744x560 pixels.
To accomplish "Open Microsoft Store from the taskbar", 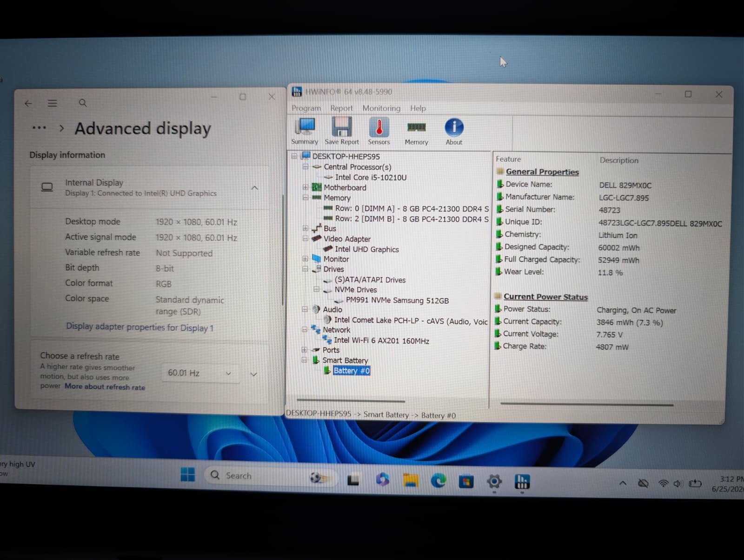I will pyautogui.click(x=465, y=481).
